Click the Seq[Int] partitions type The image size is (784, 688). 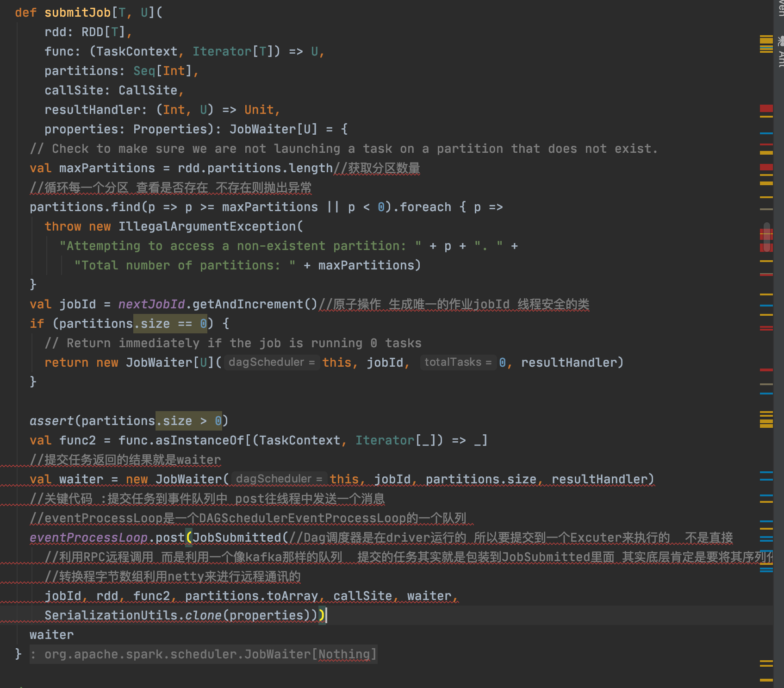163,71
